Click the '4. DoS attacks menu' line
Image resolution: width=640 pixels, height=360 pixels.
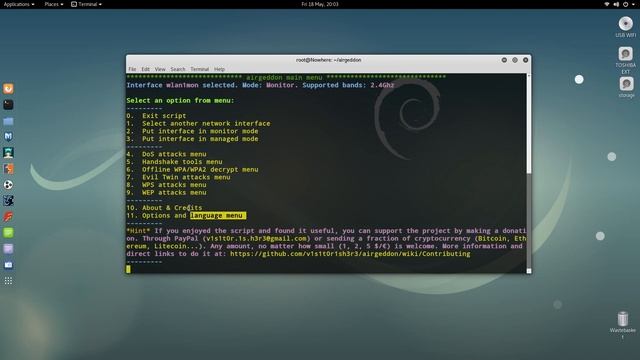(x=166, y=154)
